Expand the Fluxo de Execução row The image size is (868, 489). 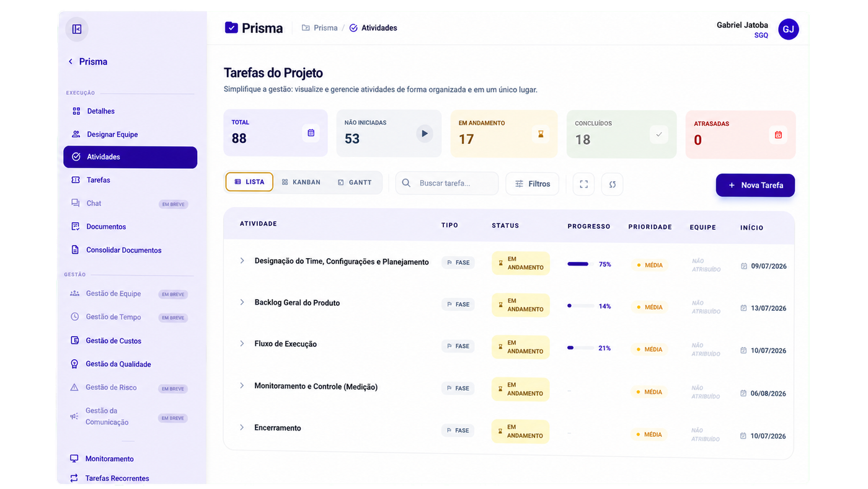[x=242, y=344]
